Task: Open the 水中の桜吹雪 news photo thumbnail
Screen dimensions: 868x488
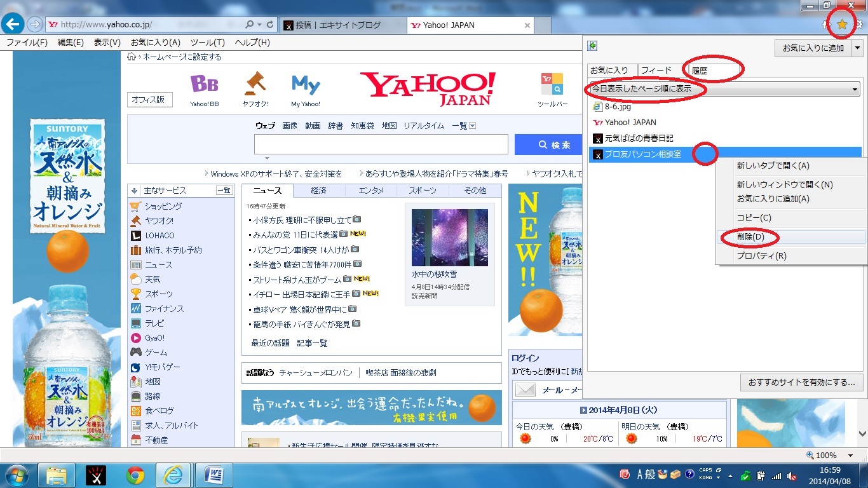Action: 449,237
